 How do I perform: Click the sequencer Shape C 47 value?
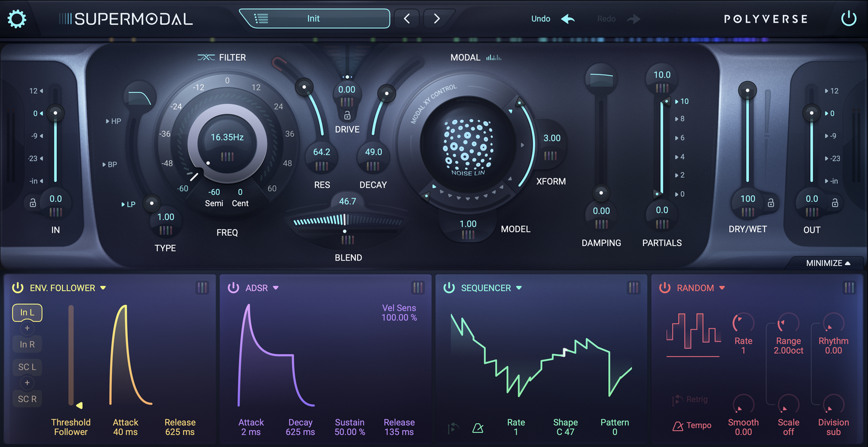click(x=565, y=432)
